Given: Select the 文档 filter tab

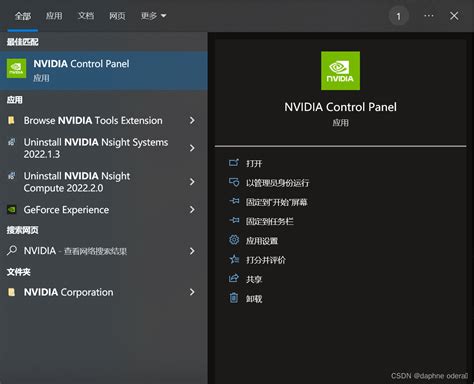Looking at the screenshot, I should [x=86, y=16].
